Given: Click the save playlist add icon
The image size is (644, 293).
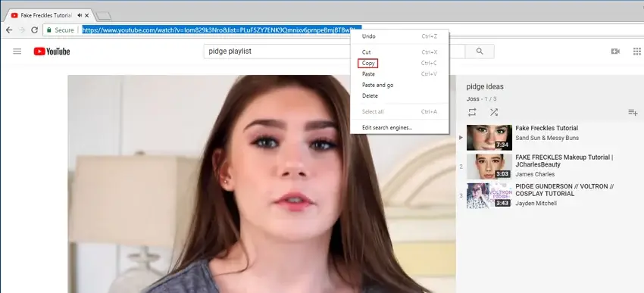Looking at the screenshot, I should coord(633,112).
